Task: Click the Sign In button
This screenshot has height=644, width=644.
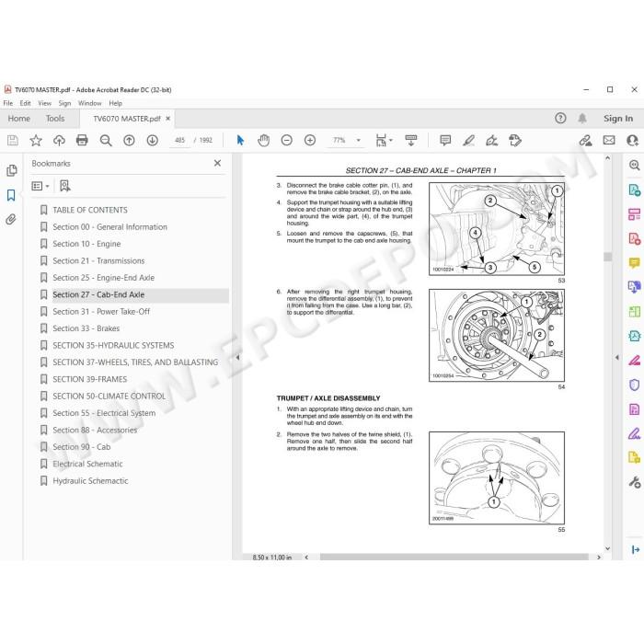Action: [618, 119]
